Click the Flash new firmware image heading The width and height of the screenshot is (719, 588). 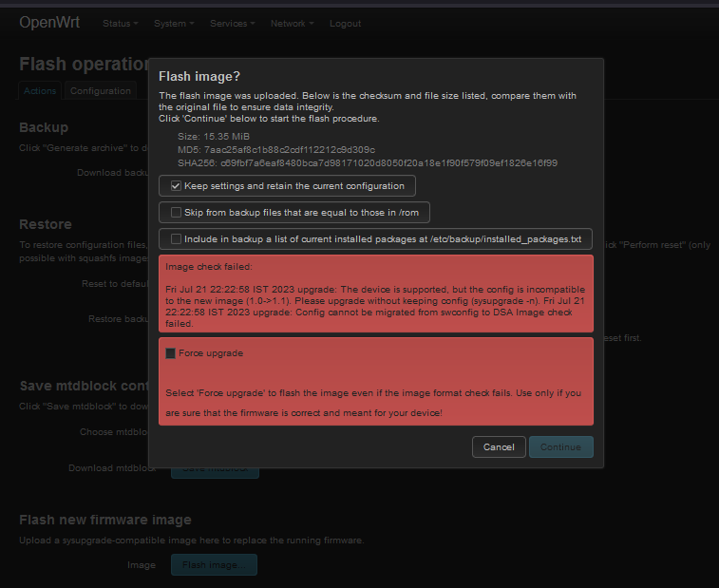point(105,520)
